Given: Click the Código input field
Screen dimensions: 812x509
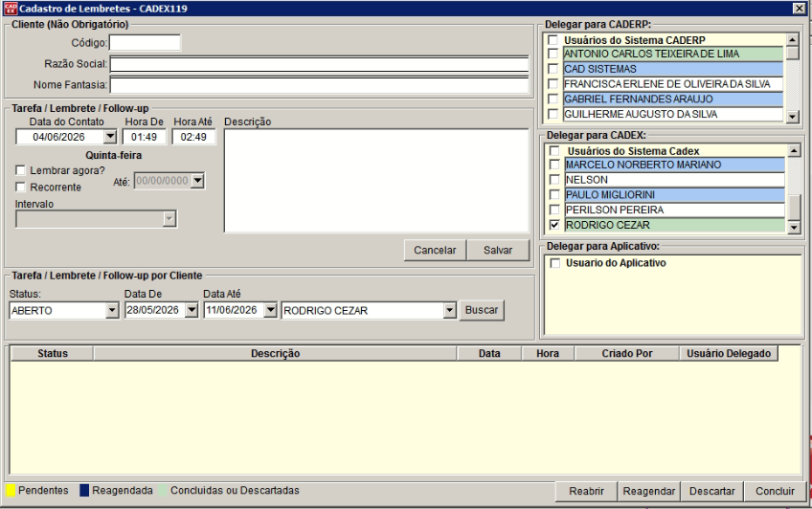Looking at the screenshot, I should point(145,42).
